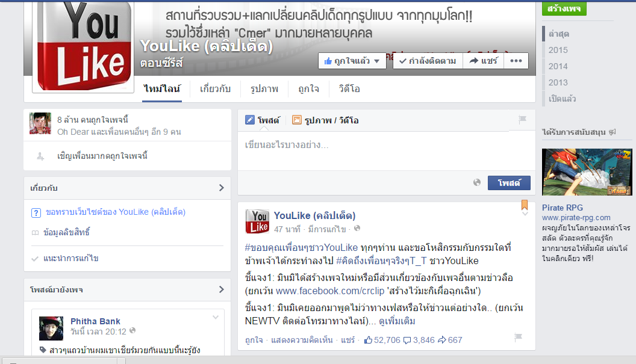Like the YouLike post (ถูกใจ)

(254, 340)
